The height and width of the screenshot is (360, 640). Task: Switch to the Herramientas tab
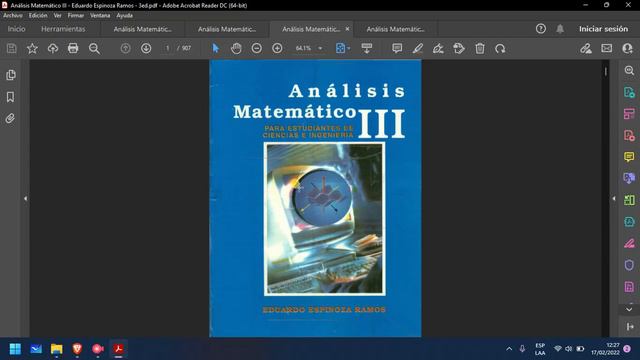click(x=63, y=29)
